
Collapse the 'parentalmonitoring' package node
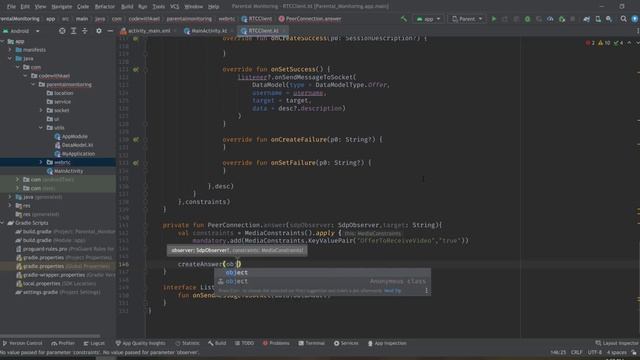pos(33,84)
